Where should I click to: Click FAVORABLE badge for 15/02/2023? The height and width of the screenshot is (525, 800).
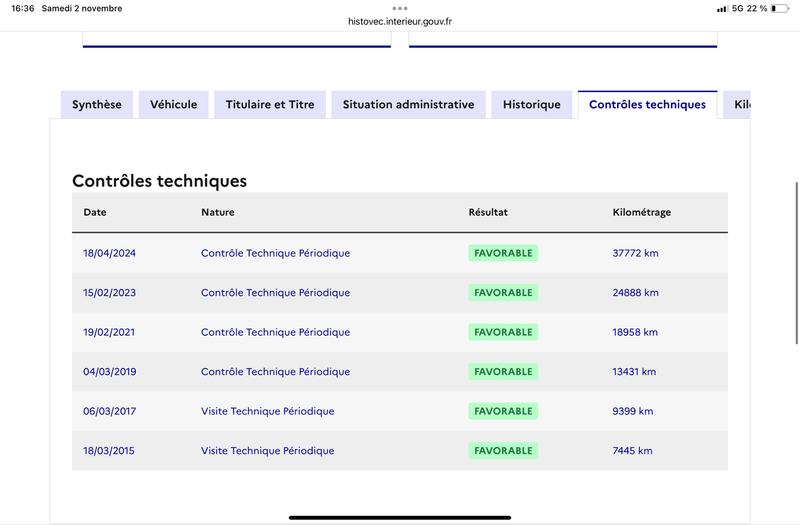tap(503, 292)
